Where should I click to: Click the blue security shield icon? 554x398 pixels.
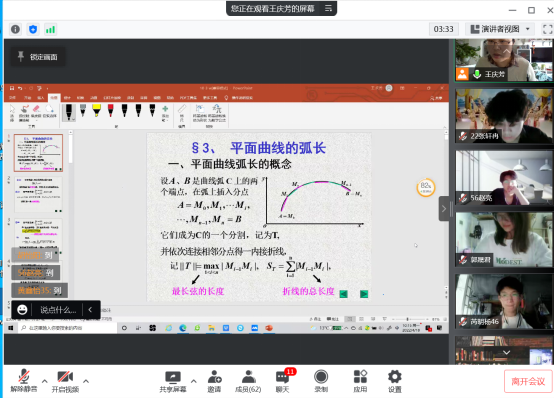33,29
